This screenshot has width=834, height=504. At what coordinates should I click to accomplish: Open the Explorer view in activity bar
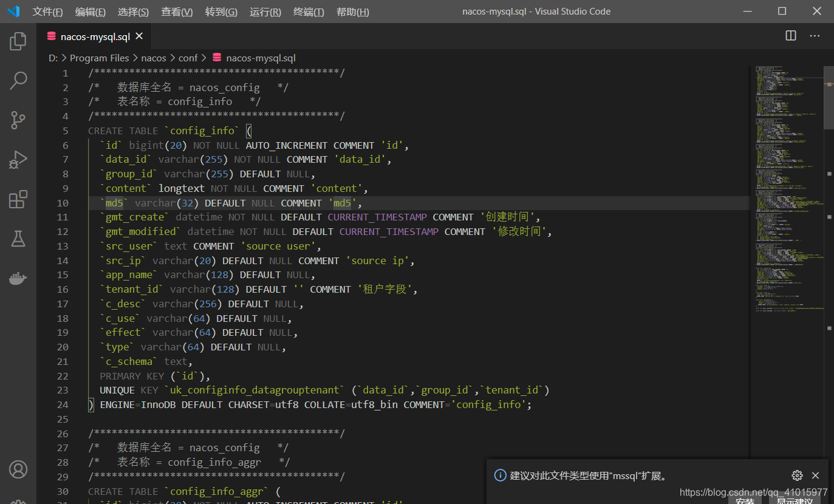click(18, 41)
